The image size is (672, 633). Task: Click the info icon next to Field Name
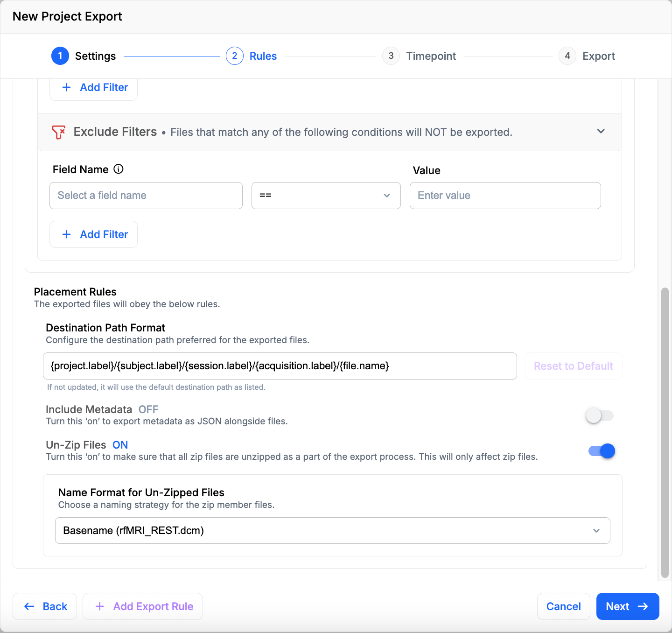[x=119, y=169]
